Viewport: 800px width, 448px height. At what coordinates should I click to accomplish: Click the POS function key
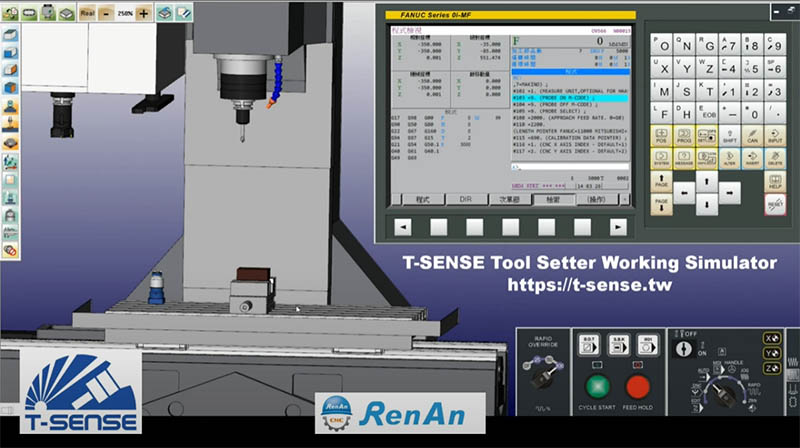(661, 136)
